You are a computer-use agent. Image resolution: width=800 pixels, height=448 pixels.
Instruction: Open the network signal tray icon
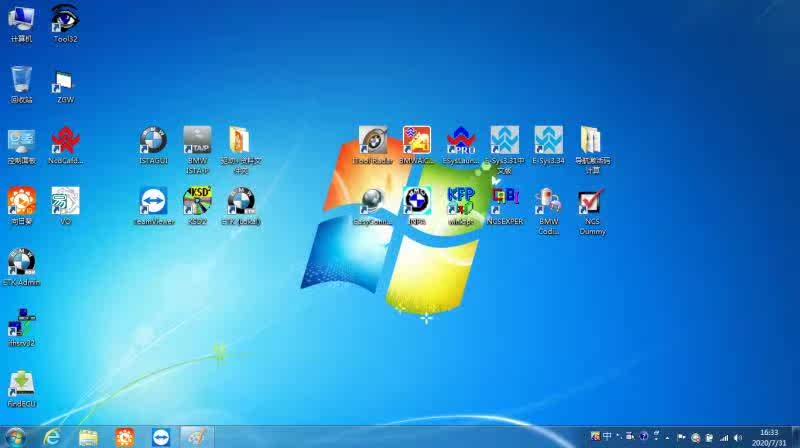pos(723,437)
